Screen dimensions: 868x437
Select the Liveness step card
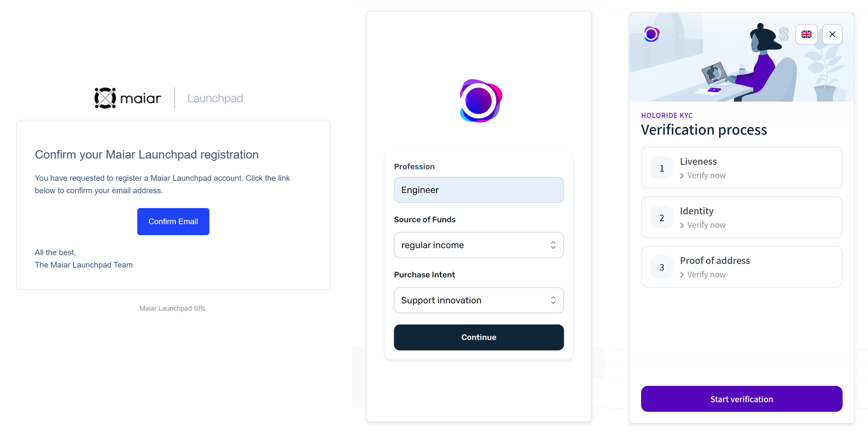pos(741,168)
